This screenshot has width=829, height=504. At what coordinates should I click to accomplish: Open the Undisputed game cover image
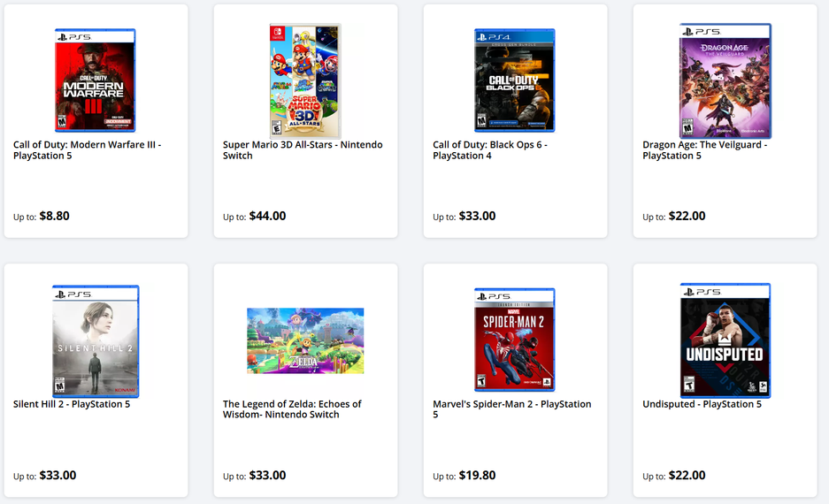(x=725, y=340)
